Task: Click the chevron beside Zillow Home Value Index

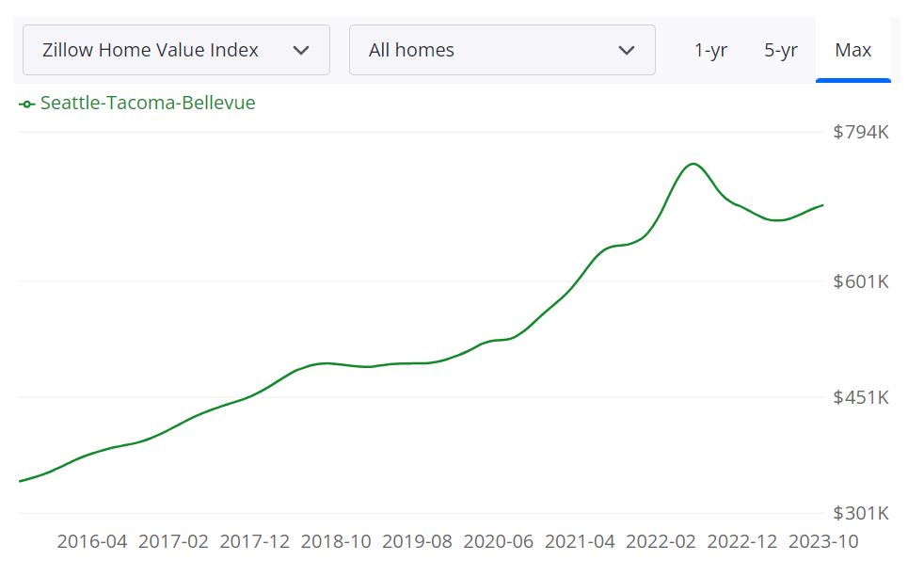Action: [303, 49]
